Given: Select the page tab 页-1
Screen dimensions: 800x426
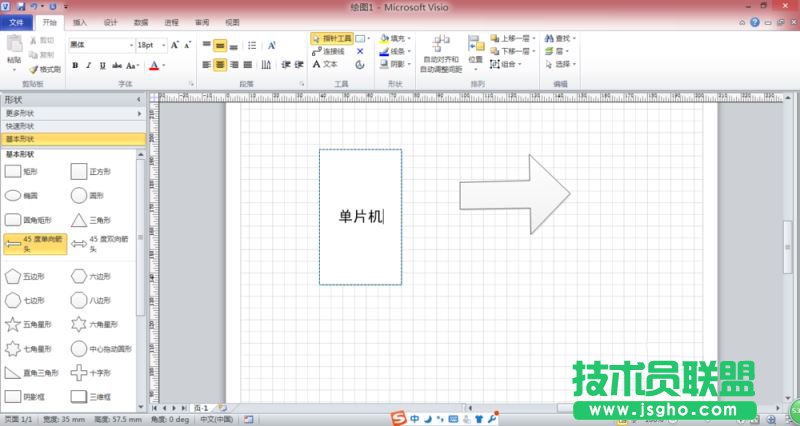Looking at the screenshot, I should (201, 408).
